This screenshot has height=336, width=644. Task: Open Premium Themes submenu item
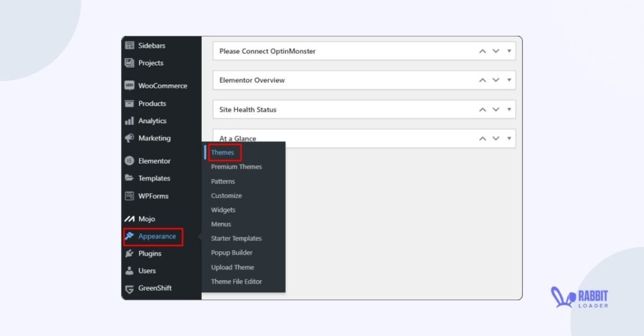tap(236, 166)
